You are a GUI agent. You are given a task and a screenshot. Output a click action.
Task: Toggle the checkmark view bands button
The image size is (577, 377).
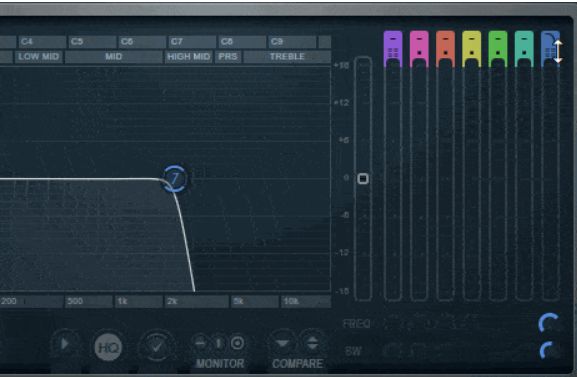tap(156, 346)
